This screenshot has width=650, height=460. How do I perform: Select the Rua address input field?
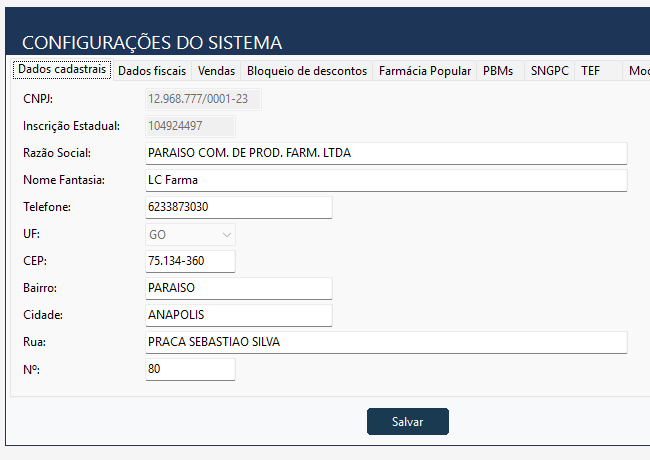pos(386,342)
